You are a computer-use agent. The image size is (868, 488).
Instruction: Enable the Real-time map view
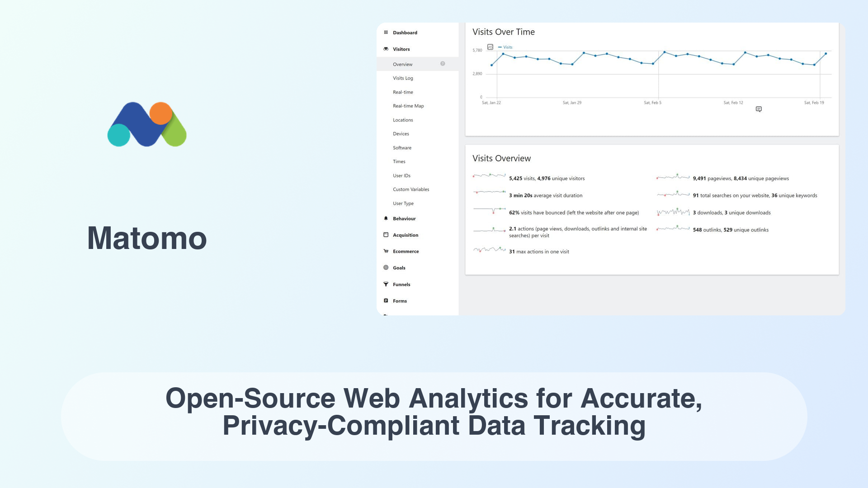tap(408, 105)
